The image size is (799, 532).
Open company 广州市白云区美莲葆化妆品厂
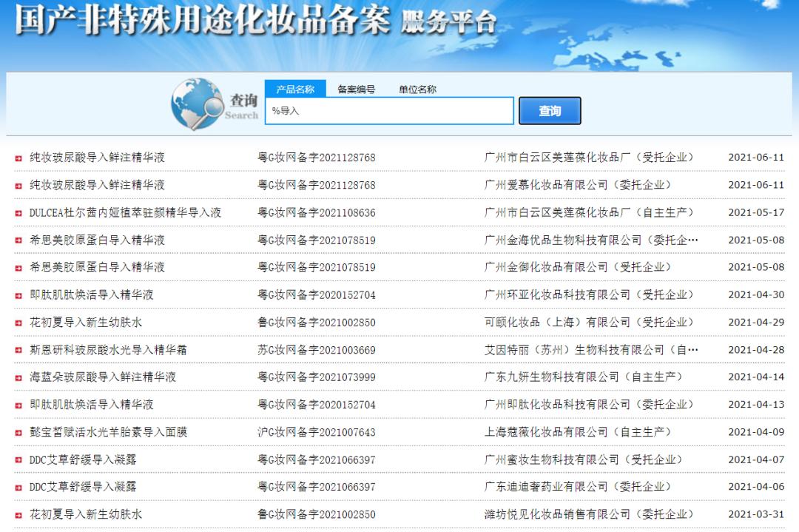559,157
